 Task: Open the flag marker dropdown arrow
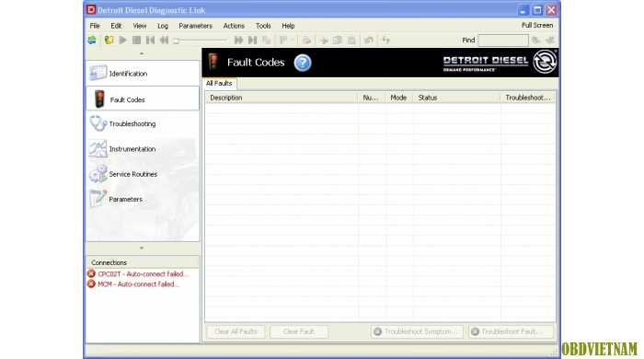tap(292, 41)
